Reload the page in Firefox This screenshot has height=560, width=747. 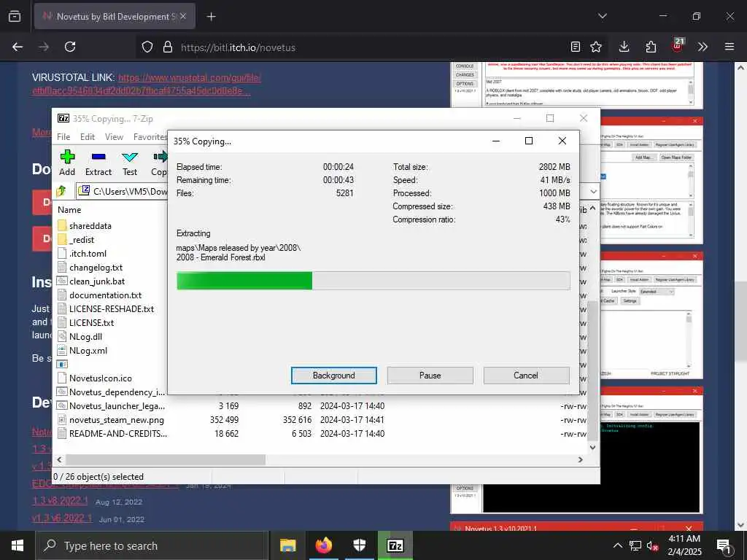tap(70, 47)
